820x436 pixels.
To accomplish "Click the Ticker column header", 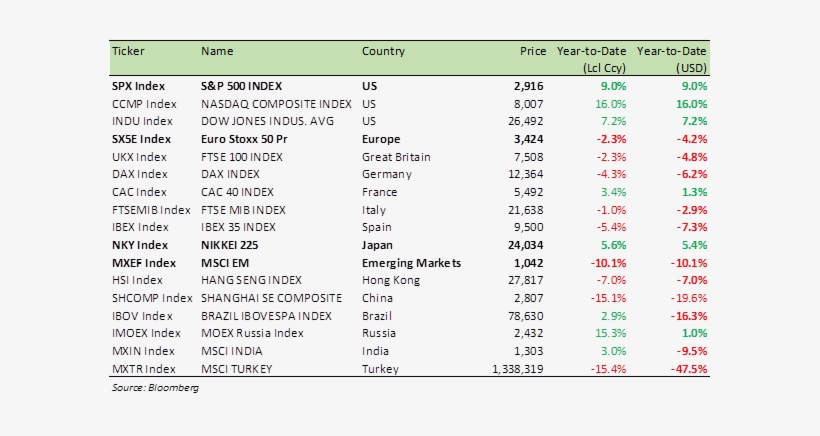I will point(128,50).
